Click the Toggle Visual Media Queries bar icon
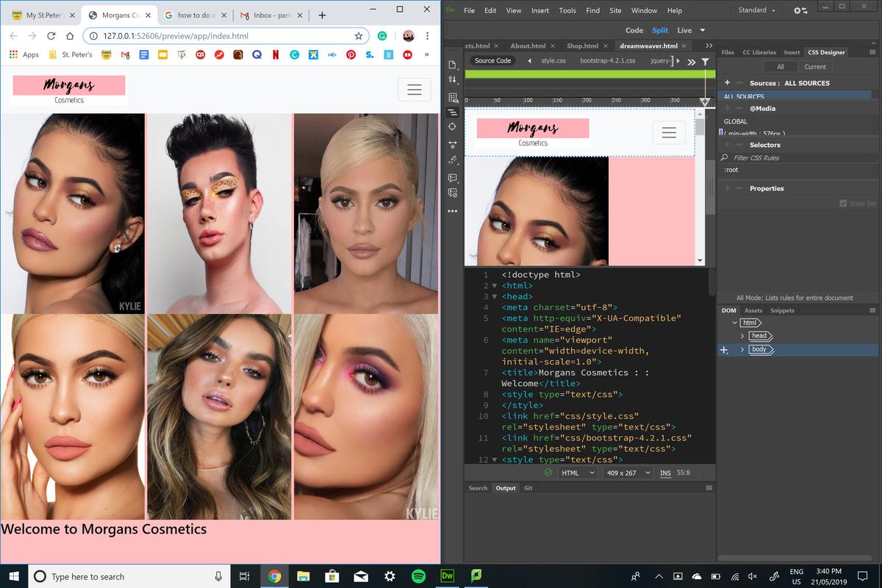The height and width of the screenshot is (588, 882). pyautogui.click(x=452, y=112)
